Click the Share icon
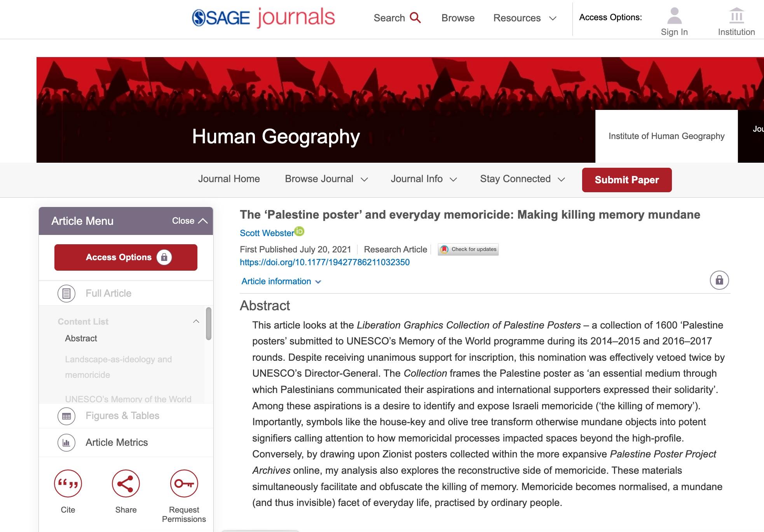Screen dimensions: 764x532 click(x=126, y=483)
